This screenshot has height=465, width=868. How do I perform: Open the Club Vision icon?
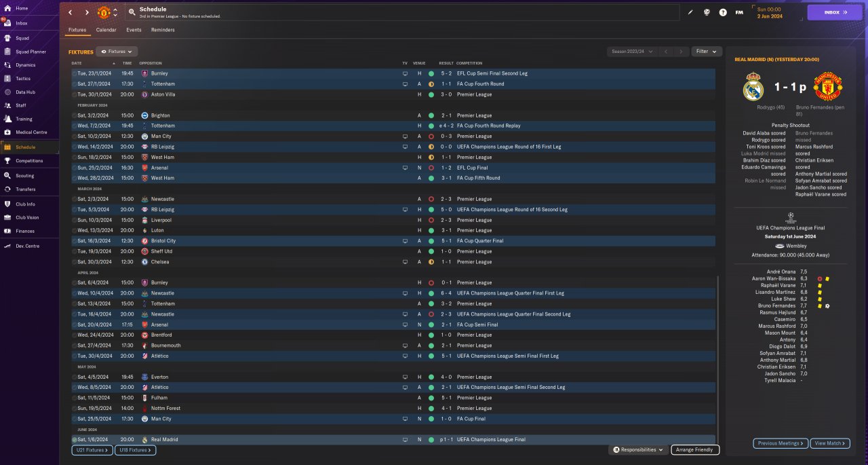tap(7, 218)
